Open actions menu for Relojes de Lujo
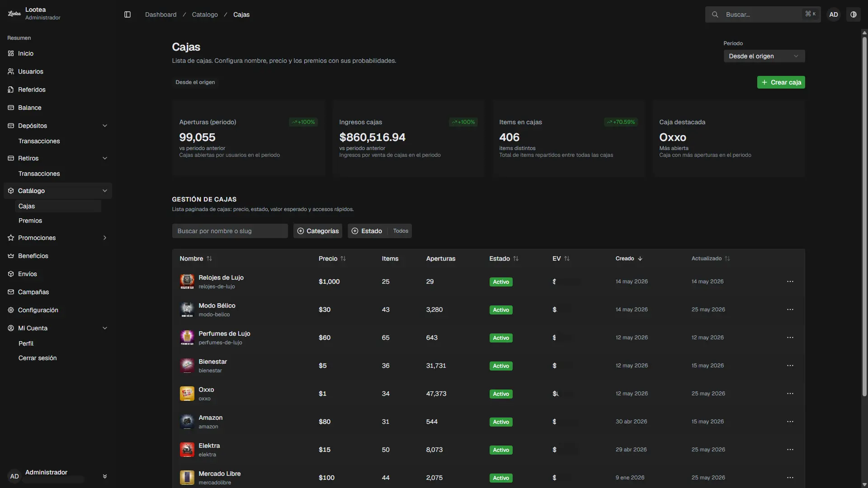The width and height of the screenshot is (868, 488). 790,282
